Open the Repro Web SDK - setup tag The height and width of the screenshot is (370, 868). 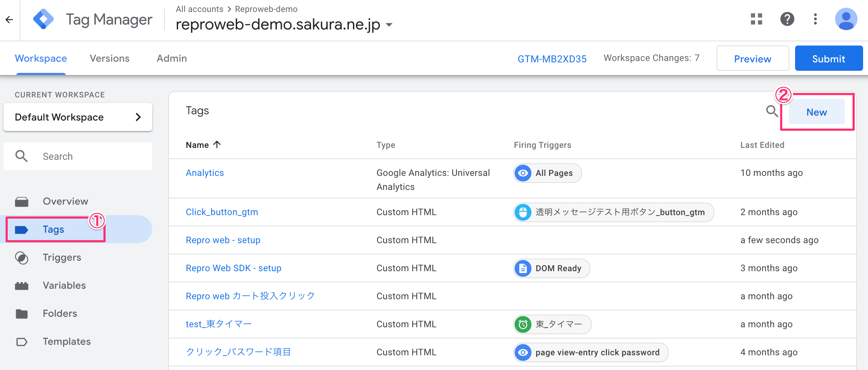click(233, 268)
